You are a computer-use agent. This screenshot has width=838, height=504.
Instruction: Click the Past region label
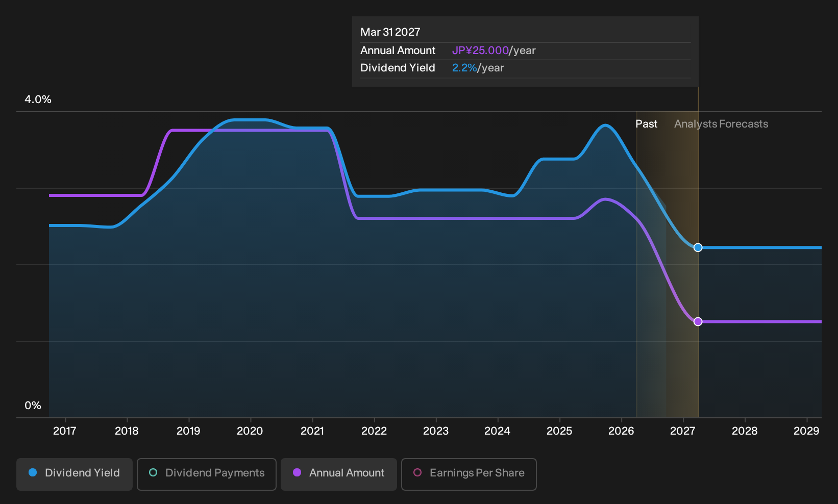(x=646, y=124)
